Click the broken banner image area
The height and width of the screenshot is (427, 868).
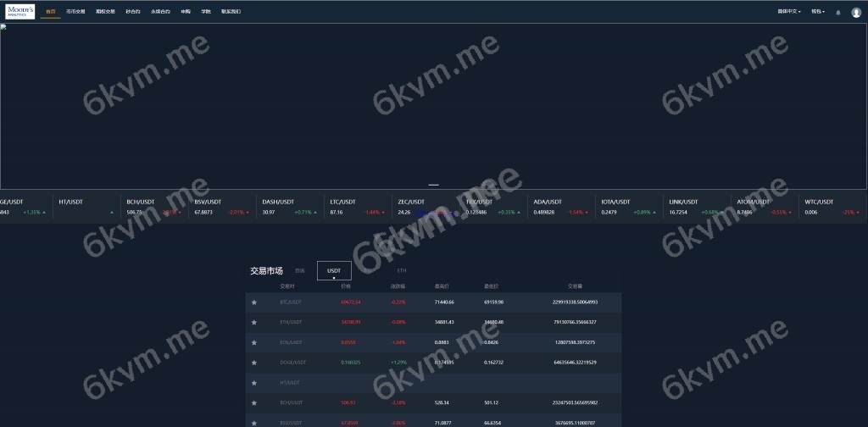(x=433, y=106)
